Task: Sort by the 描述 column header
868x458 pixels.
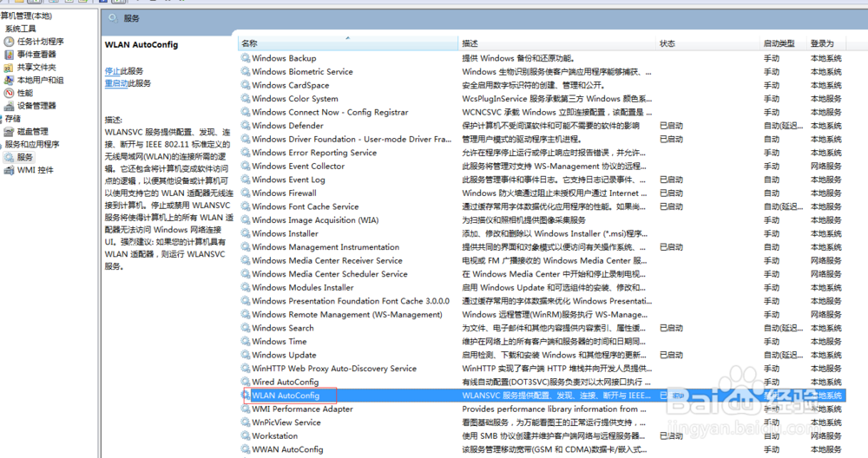Action: 556,43
